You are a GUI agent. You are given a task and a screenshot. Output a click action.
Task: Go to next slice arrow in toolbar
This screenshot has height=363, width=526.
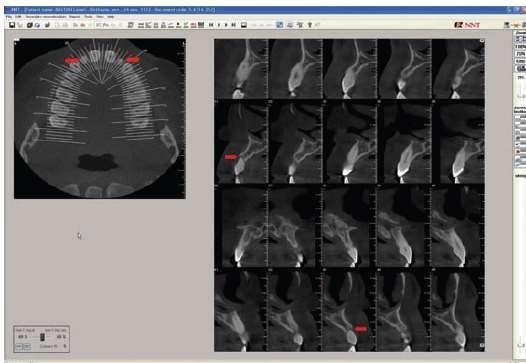[226, 25]
